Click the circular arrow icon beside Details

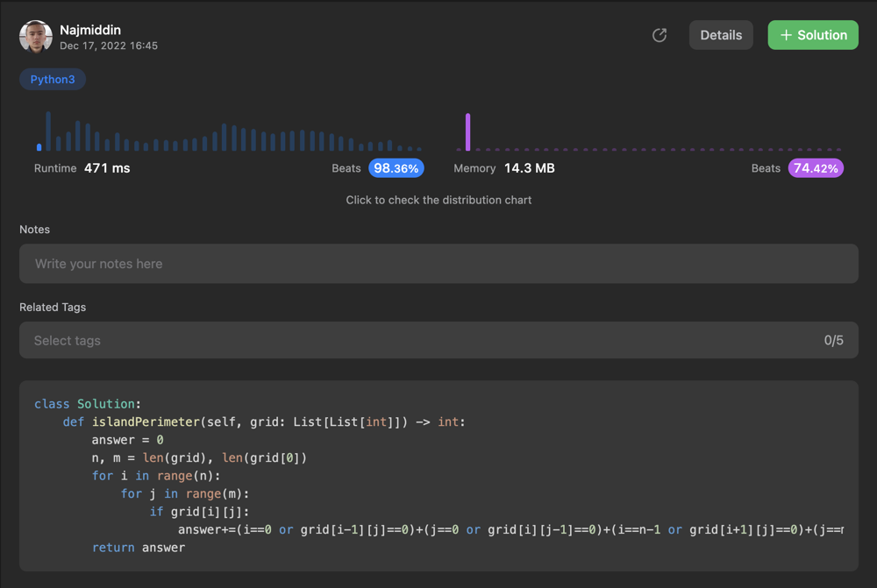(660, 35)
